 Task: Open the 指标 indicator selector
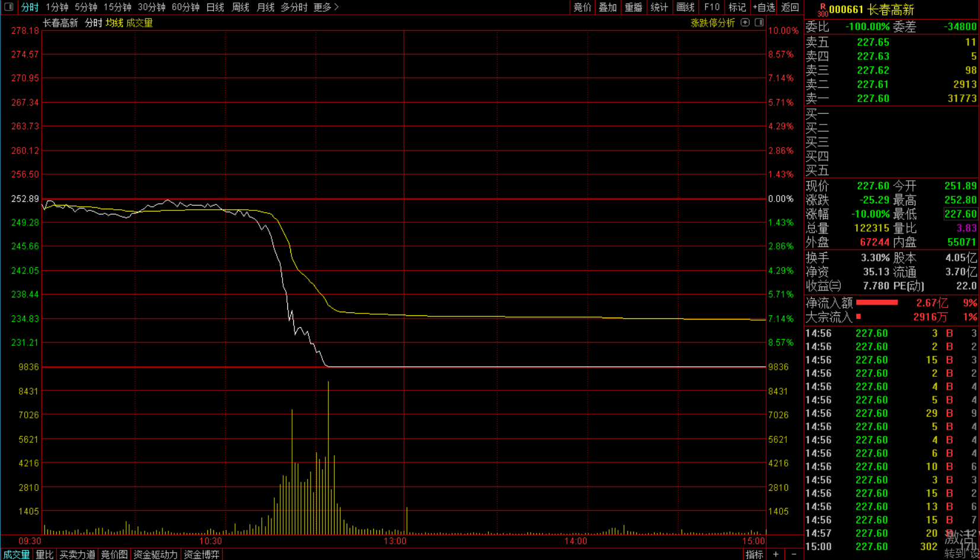[754, 554]
